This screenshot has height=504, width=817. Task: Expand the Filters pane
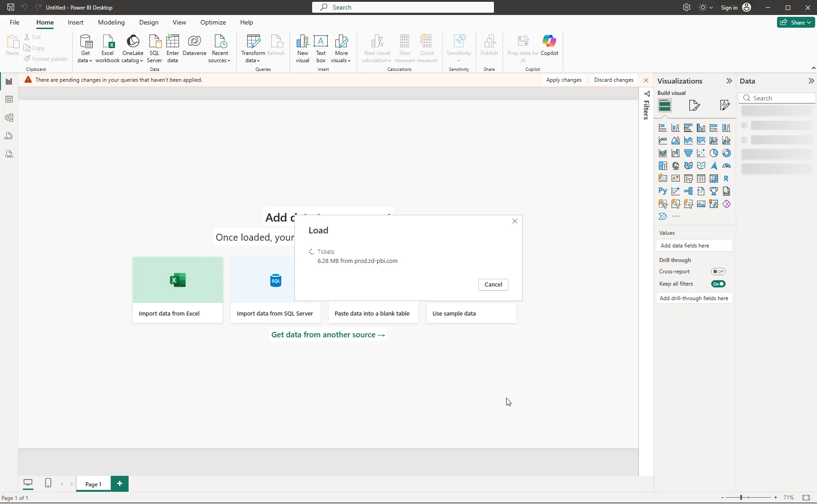coord(647,94)
